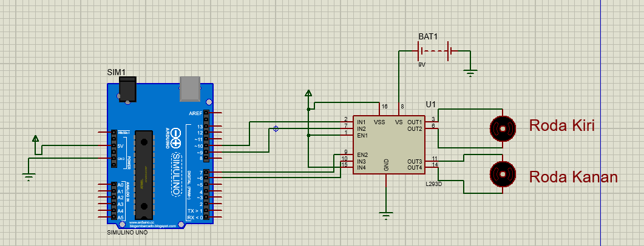
Task: Click pin number 16 on L293D
Action: pos(384,106)
